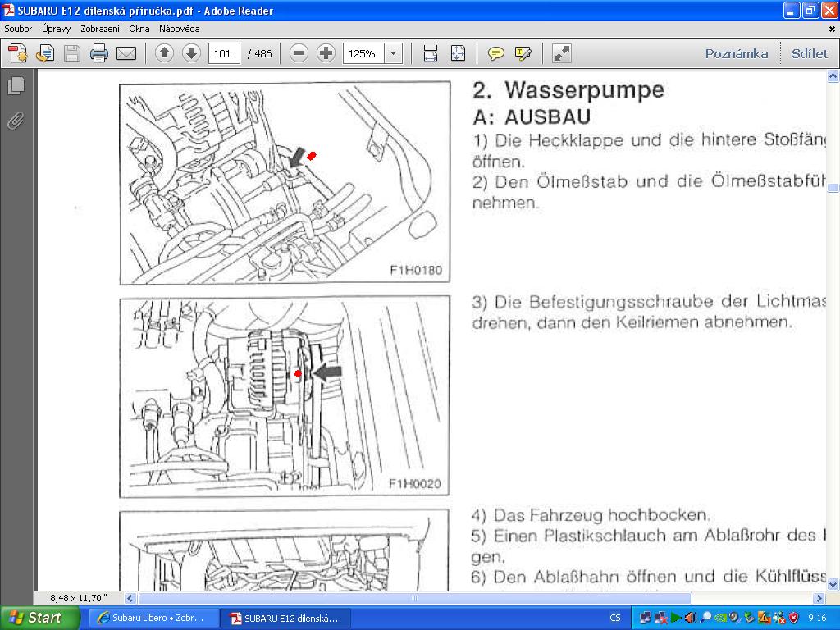Click the convert/export file toolbar icon

45,53
